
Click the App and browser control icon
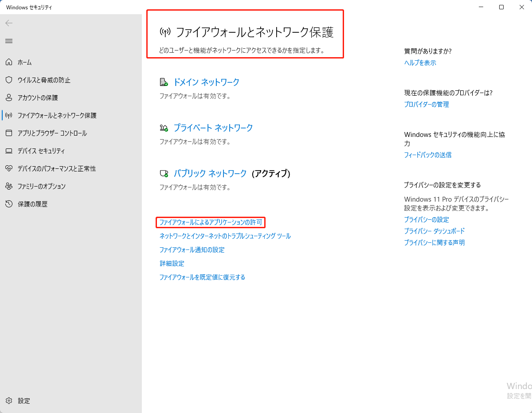[9, 133]
